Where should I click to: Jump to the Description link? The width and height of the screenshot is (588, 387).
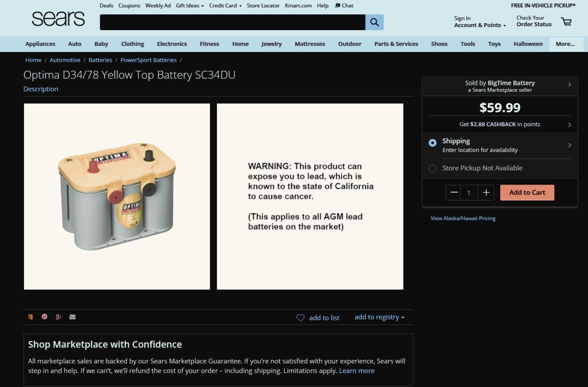point(41,89)
